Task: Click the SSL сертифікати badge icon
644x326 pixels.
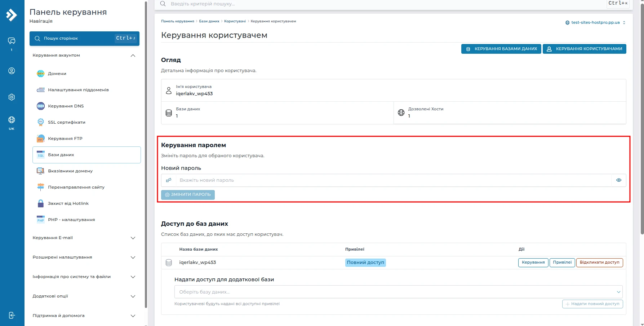Action: pyautogui.click(x=41, y=122)
